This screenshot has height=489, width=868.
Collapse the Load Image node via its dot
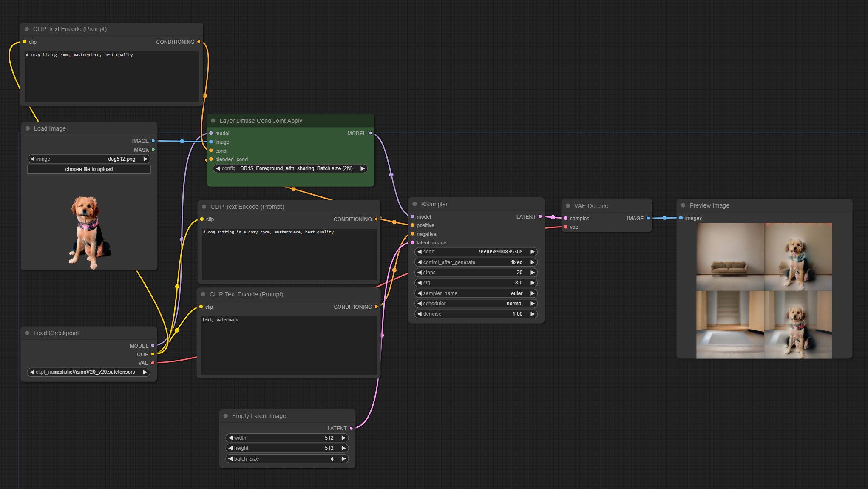coord(28,128)
